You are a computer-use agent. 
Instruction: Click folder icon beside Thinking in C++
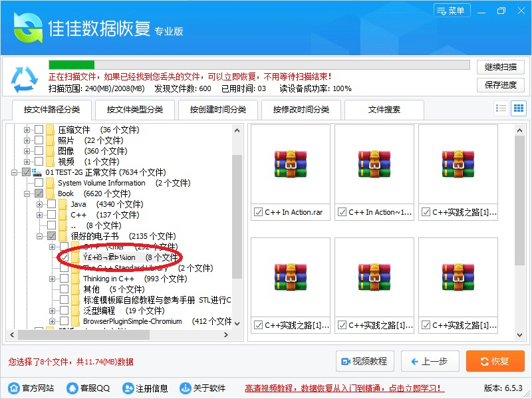pos(75,279)
